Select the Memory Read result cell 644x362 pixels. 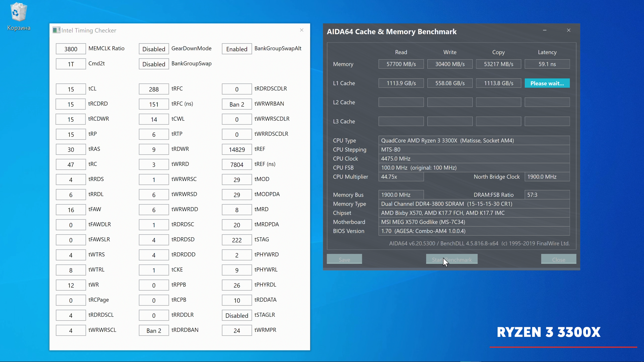click(x=401, y=64)
